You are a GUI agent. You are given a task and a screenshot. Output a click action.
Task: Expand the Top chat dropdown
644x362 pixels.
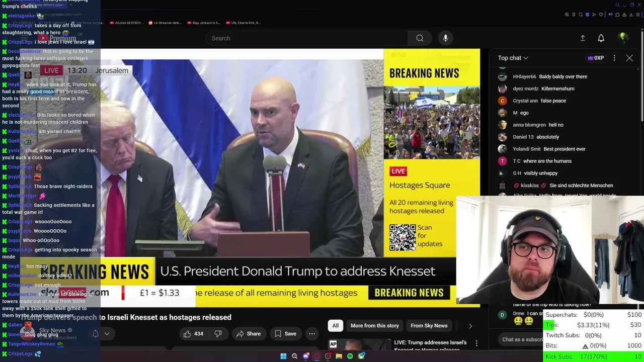pyautogui.click(x=513, y=58)
